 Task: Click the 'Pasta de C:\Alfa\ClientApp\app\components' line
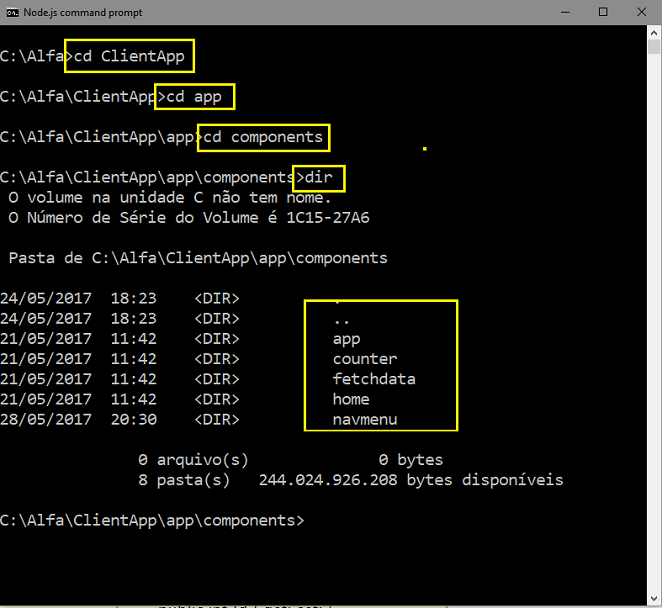pos(198,258)
